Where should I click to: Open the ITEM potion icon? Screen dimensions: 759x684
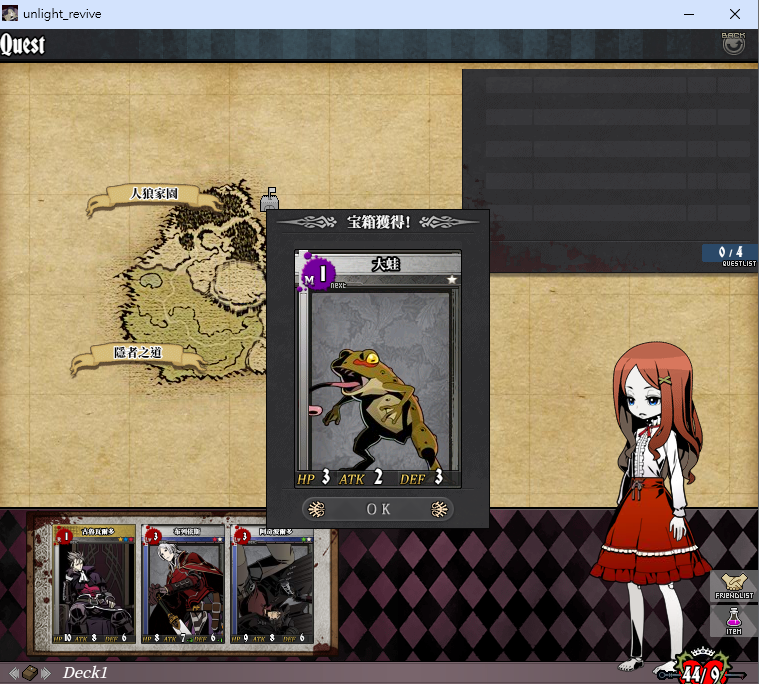pyautogui.click(x=734, y=621)
